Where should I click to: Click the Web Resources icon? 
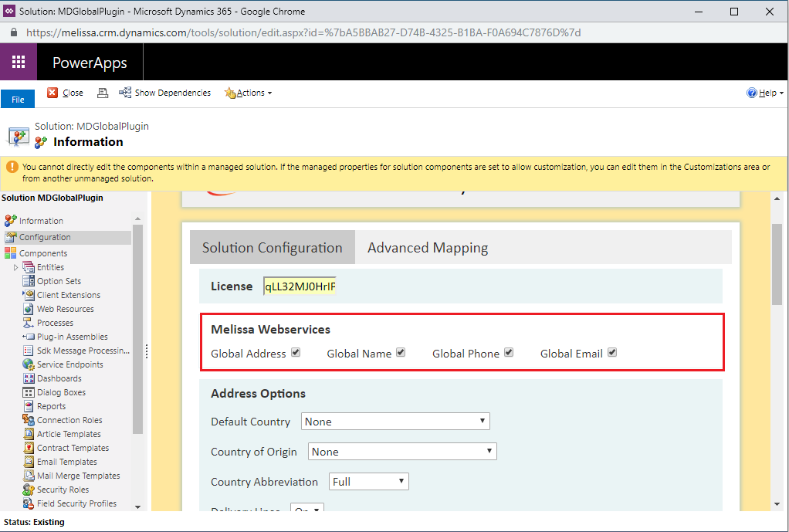pos(29,309)
